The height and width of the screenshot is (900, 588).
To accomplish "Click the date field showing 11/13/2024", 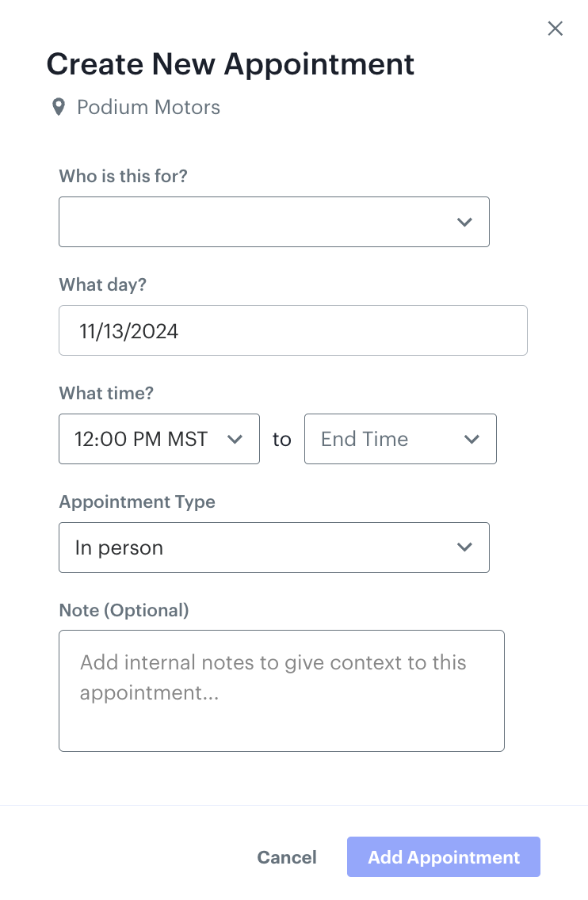I will point(292,330).
